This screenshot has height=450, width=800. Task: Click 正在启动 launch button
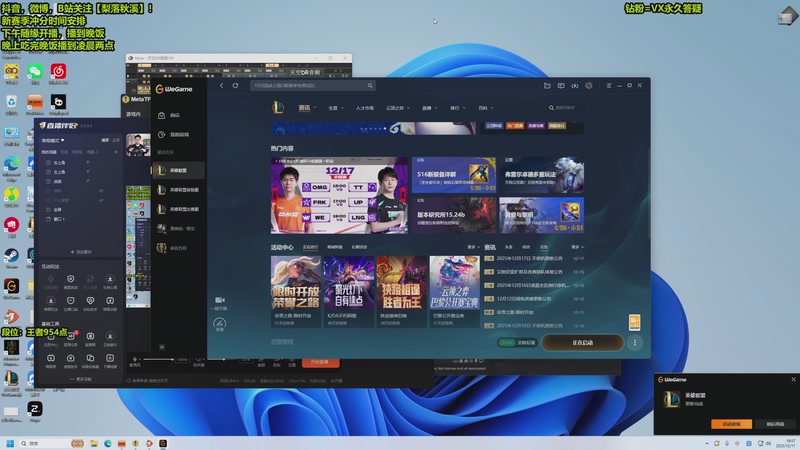pyautogui.click(x=583, y=343)
